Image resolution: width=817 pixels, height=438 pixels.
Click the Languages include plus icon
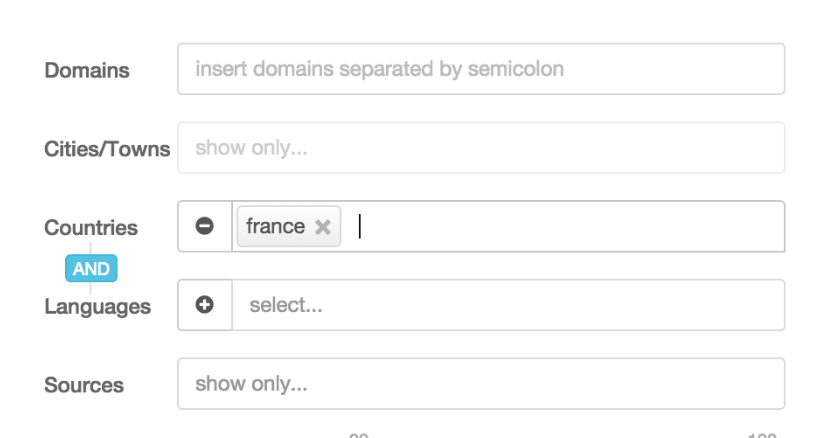click(x=204, y=305)
